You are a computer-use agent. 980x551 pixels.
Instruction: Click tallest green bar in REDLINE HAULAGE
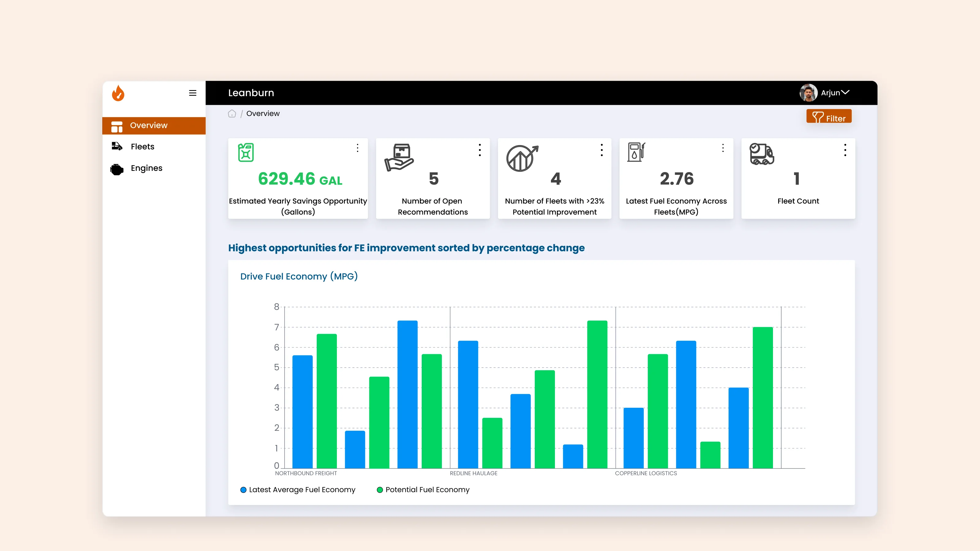coord(597,394)
